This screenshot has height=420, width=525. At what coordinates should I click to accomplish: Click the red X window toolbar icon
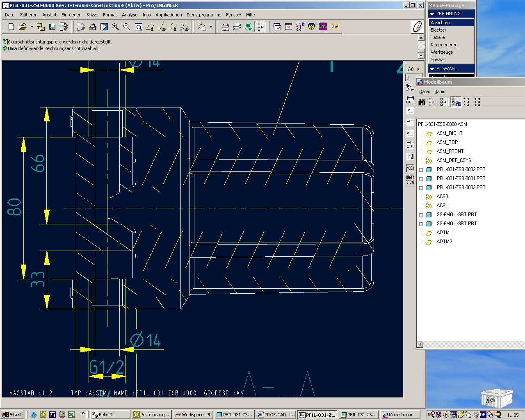289,27
